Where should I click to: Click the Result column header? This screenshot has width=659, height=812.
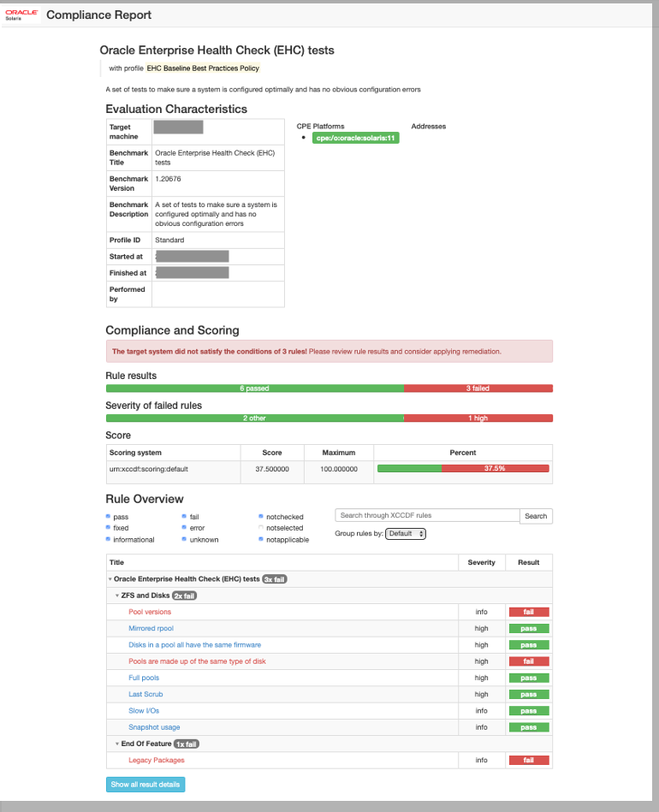pyautogui.click(x=528, y=562)
